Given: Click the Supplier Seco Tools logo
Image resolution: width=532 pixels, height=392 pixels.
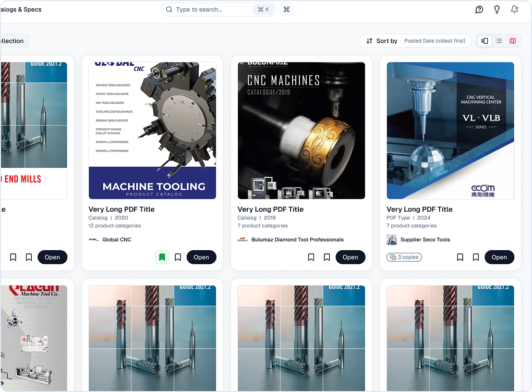Looking at the screenshot, I should (392, 240).
